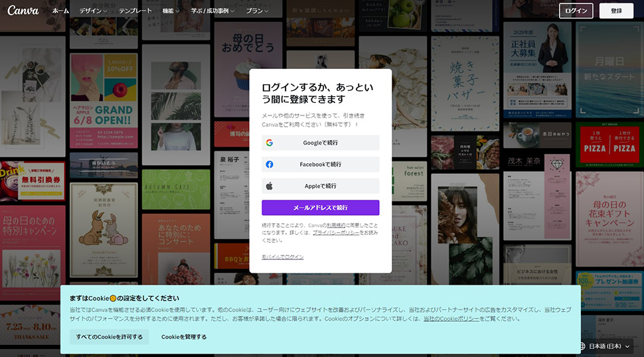Accept with すべてのCookieを許可する button
Screen dimensions: 644x357
110,337
